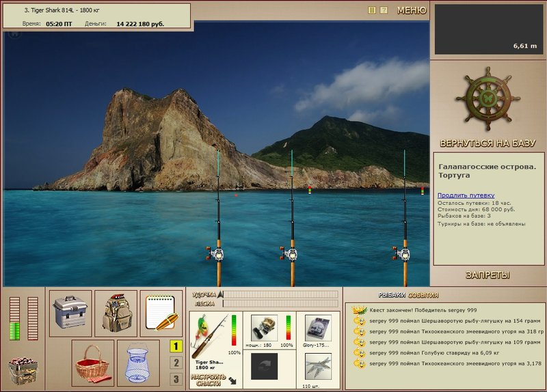
Task: Click the fish bait item showing 110 шт.
Action: click(318, 366)
